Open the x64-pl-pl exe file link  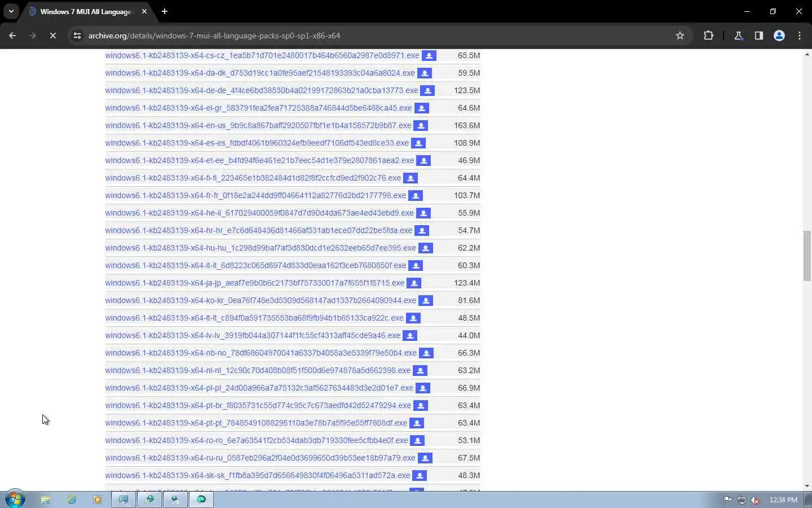[x=259, y=388]
